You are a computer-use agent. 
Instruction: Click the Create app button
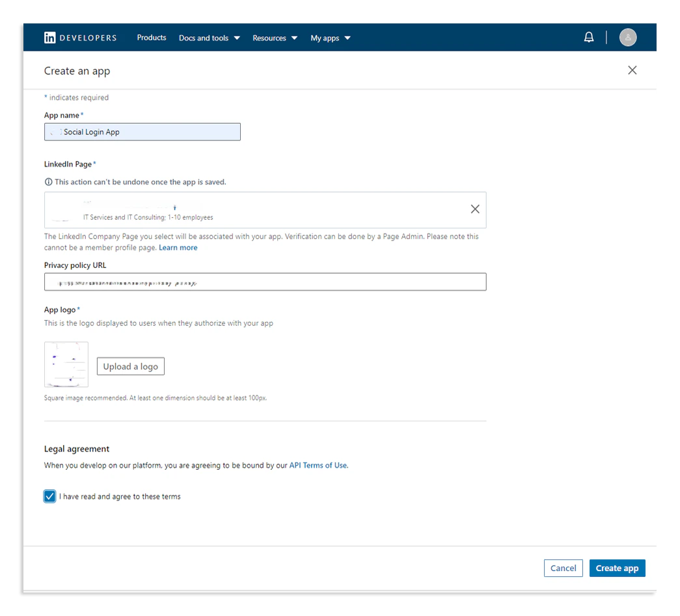617,568
